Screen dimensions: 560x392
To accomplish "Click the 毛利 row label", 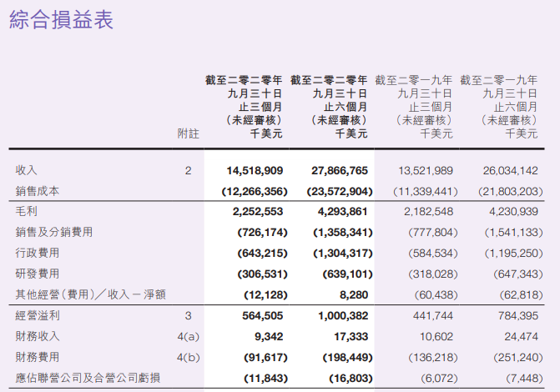I will [26, 211].
